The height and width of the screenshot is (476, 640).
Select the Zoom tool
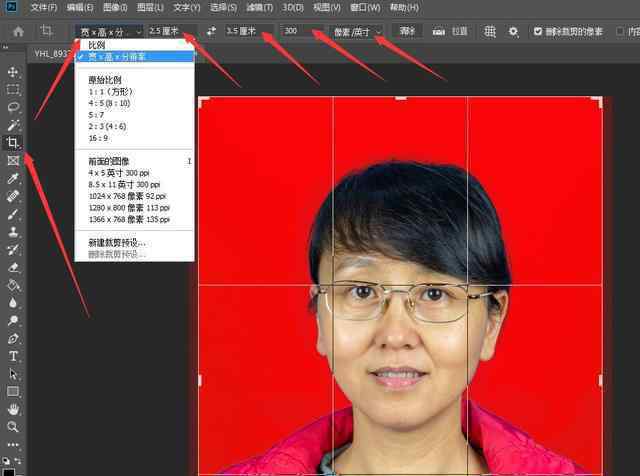tap(13, 427)
